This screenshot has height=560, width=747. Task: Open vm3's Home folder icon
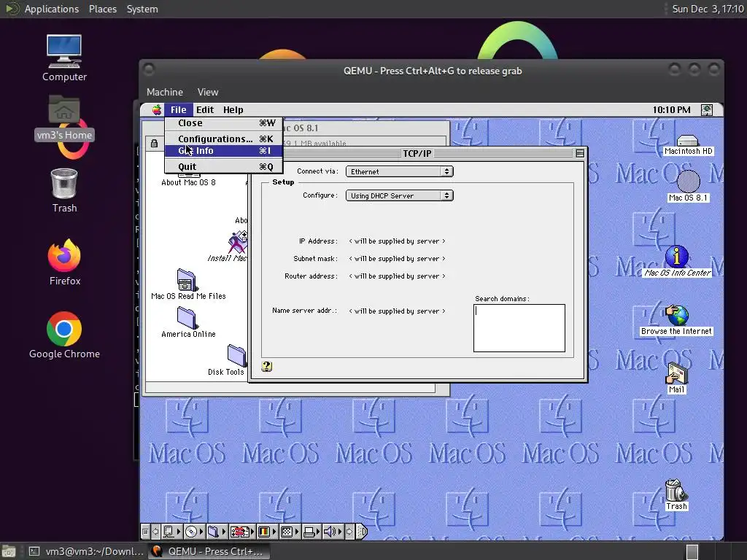click(64, 118)
